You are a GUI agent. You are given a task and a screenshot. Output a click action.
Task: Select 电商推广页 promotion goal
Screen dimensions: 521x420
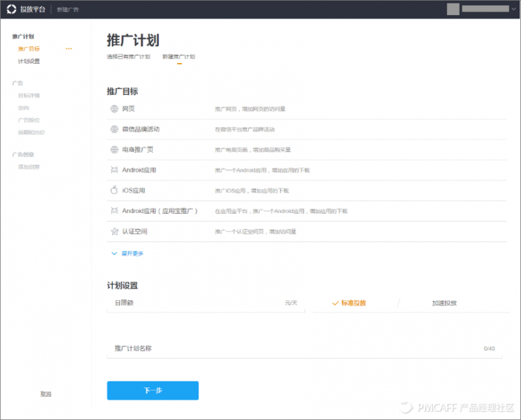click(x=307, y=150)
